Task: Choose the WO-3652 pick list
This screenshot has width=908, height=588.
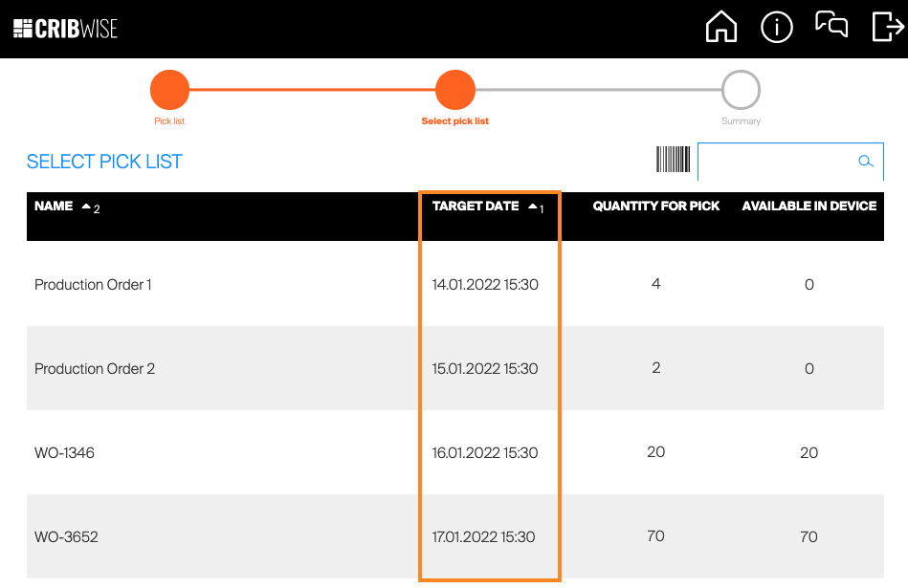Action: point(66,537)
